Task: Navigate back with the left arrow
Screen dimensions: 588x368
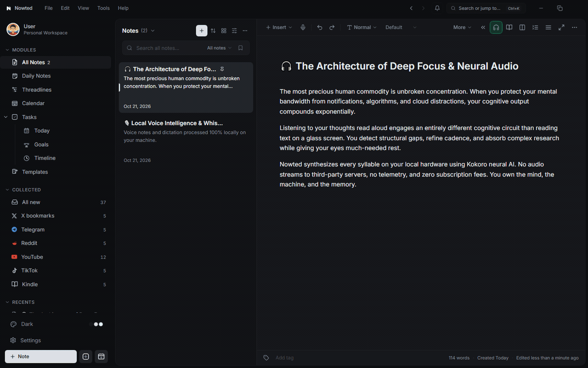Action: 411,8
